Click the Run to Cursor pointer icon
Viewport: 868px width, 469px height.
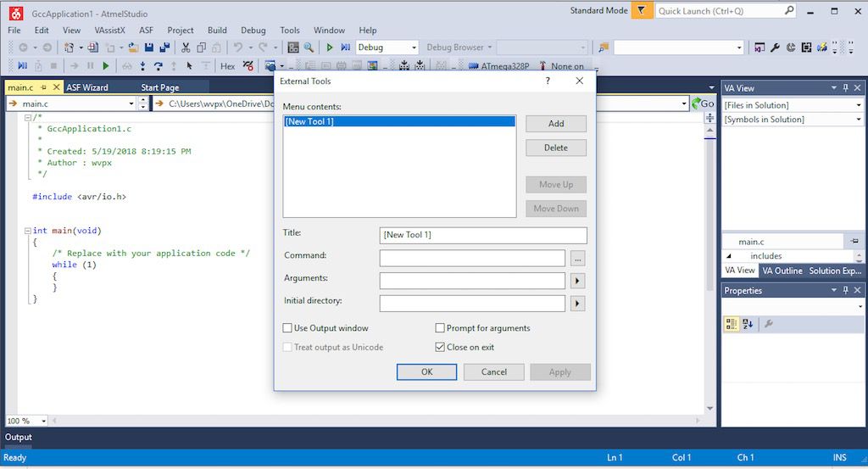coord(189,66)
